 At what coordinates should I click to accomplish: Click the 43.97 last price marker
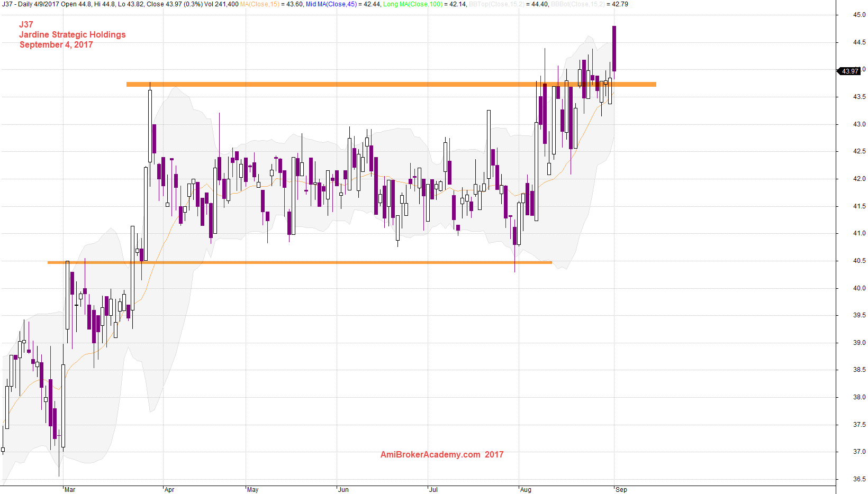[x=850, y=71]
